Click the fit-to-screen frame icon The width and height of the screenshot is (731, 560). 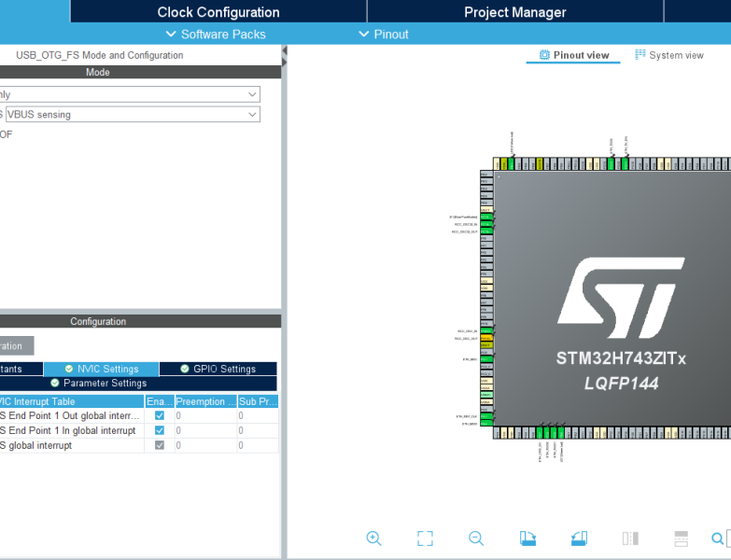click(x=425, y=539)
